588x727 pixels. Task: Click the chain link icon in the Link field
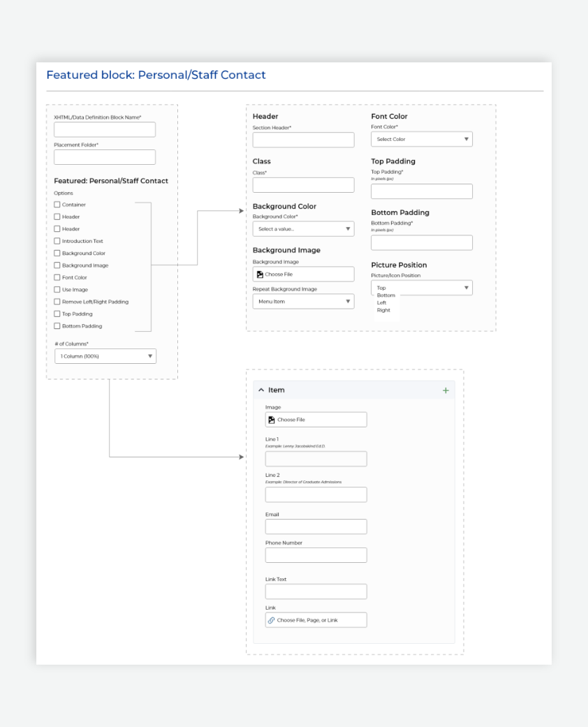click(x=271, y=619)
